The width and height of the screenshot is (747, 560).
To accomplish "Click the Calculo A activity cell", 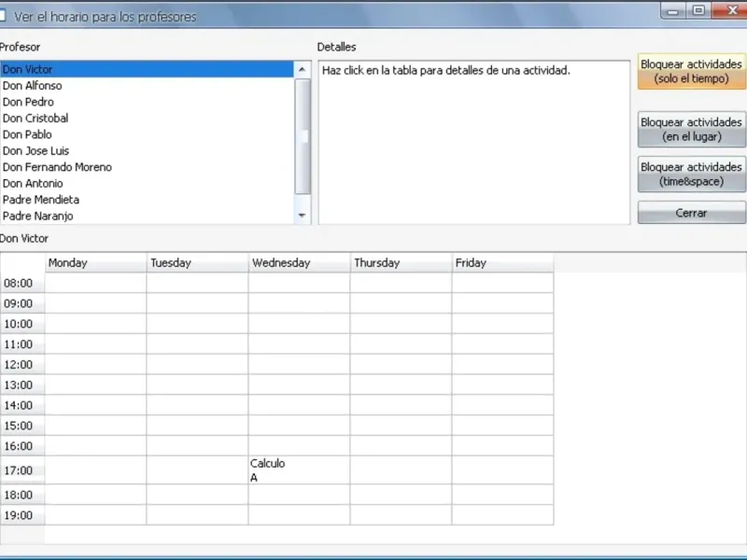I will coord(299,470).
